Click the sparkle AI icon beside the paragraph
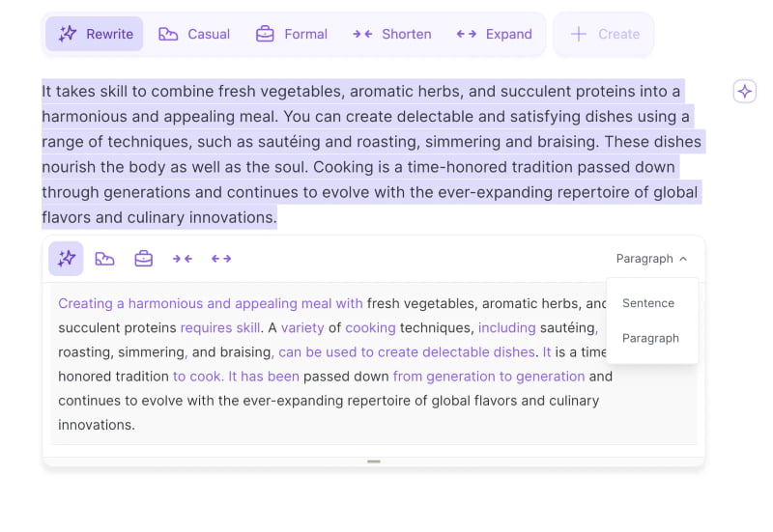The image size is (773, 532). point(744,91)
